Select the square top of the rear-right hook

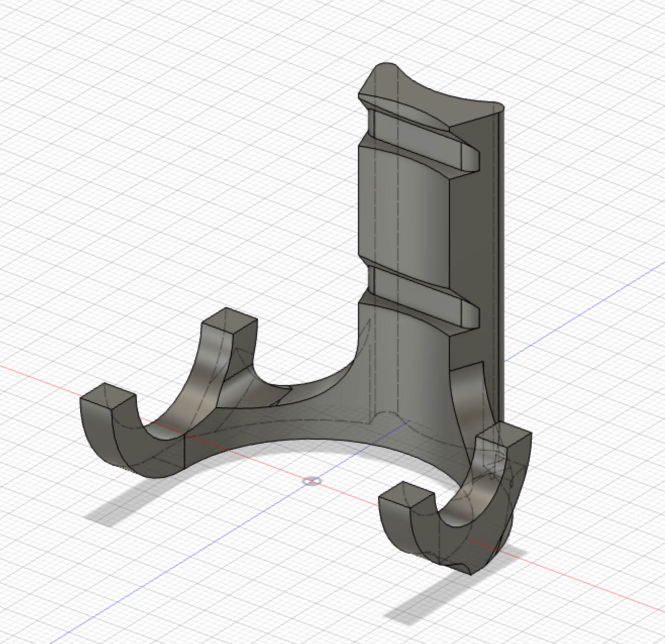tap(503, 434)
